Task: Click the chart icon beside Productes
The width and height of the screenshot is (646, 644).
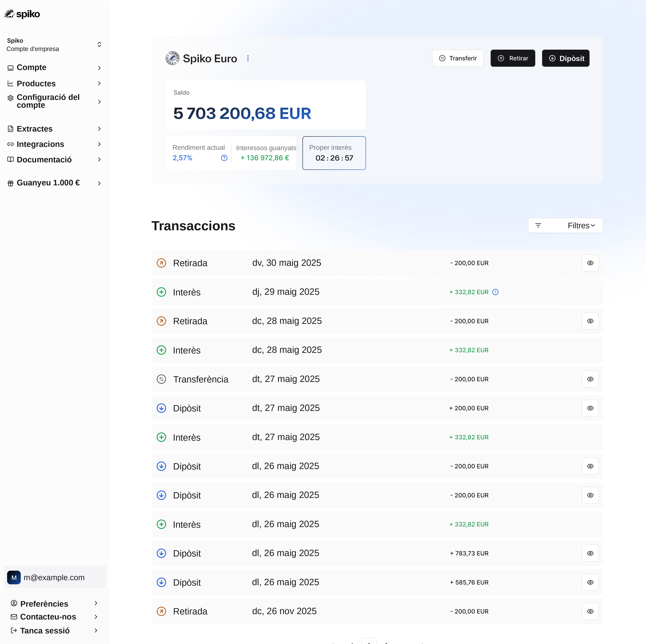Action: [x=11, y=84]
